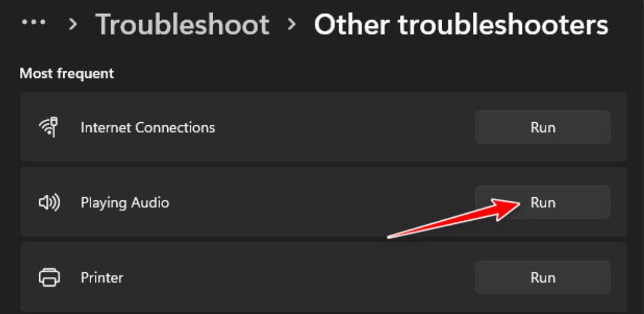
Task: Click the Playing Audio label text
Action: point(125,203)
